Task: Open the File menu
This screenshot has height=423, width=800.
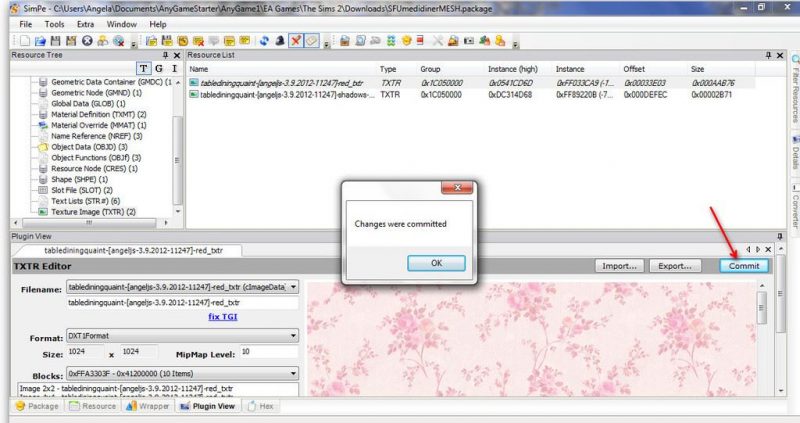Action: [x=26, y=24]
